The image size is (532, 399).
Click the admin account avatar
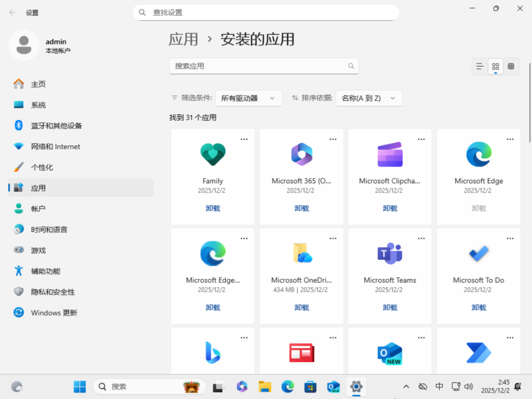click(x=24, y=45)
